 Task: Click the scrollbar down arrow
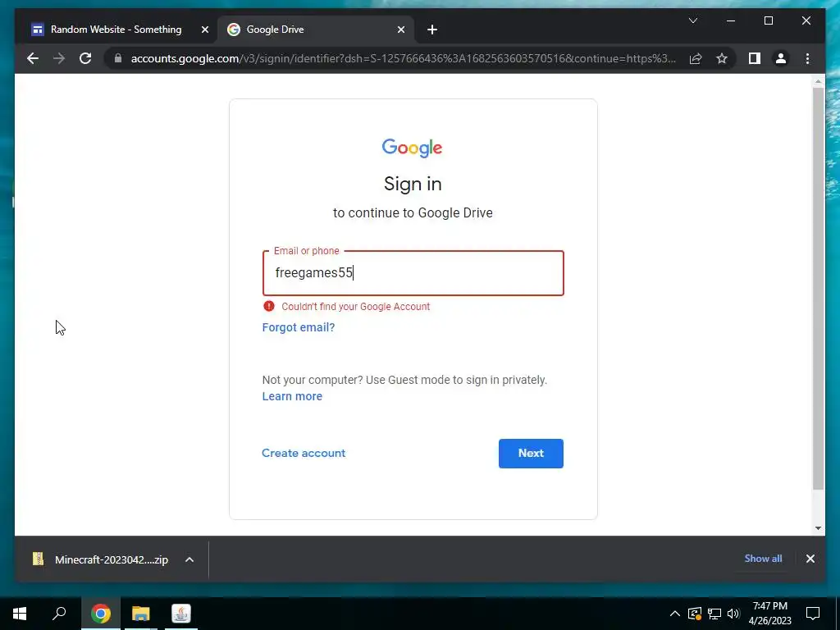[x=818, y=528]
